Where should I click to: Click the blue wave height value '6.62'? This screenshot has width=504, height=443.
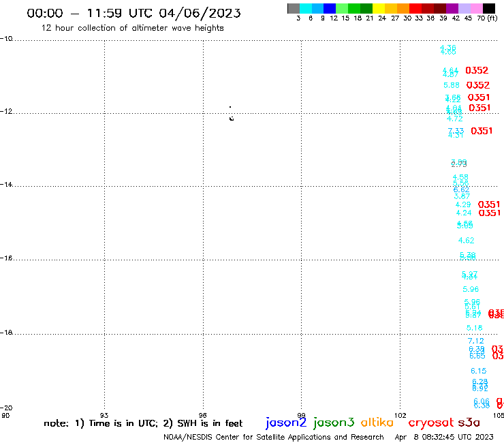[461, 190]
